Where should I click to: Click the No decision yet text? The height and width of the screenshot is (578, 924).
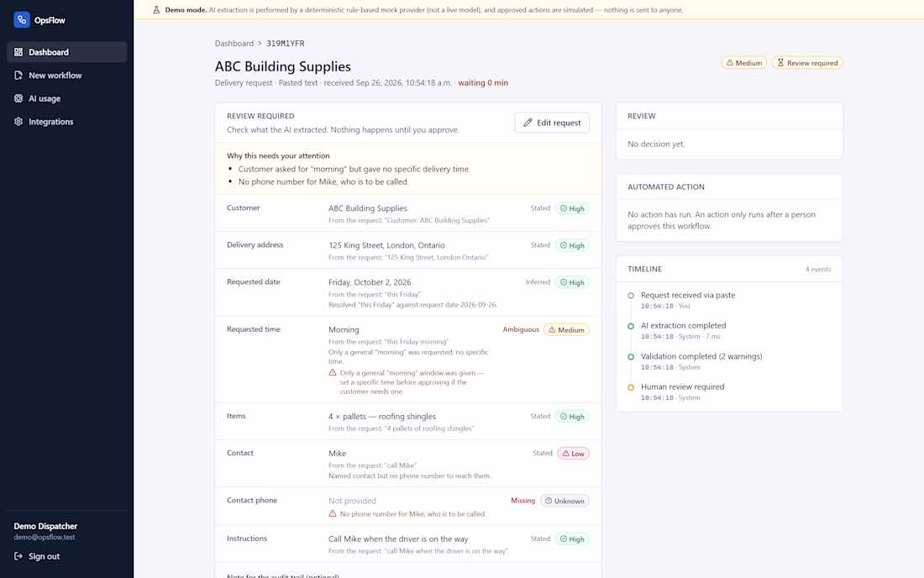coord(656,144)
